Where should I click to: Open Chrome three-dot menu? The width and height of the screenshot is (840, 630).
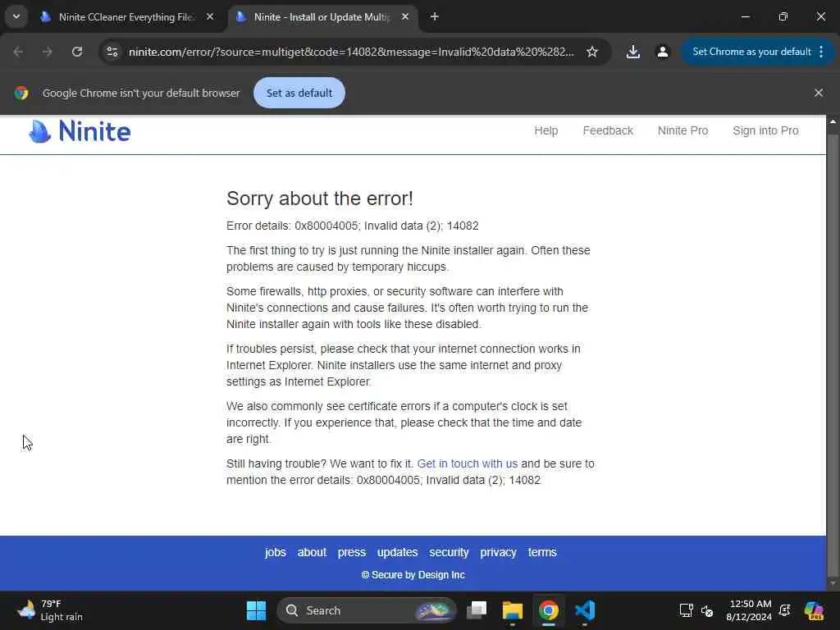(x=821, y=52)
